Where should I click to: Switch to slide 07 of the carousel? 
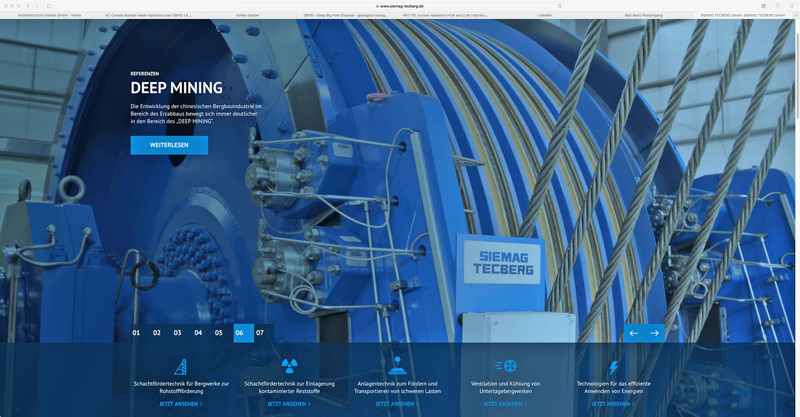(260, 332)
